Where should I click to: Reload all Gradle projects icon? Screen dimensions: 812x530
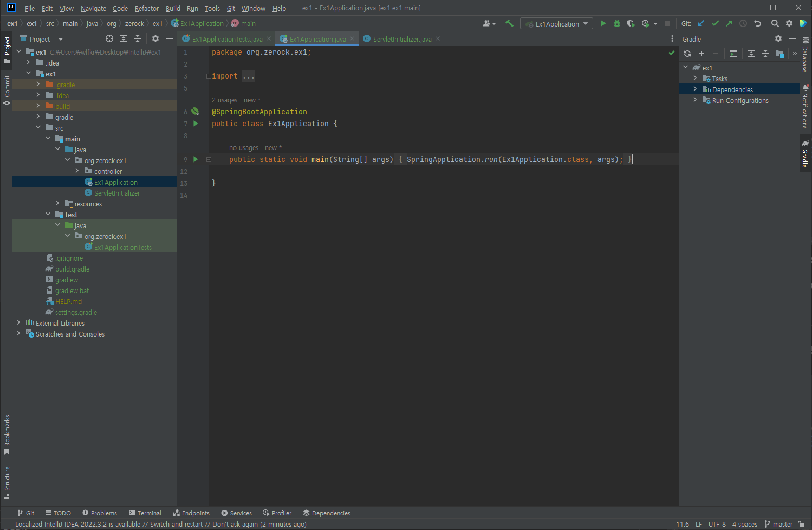[x=687, y=54]
